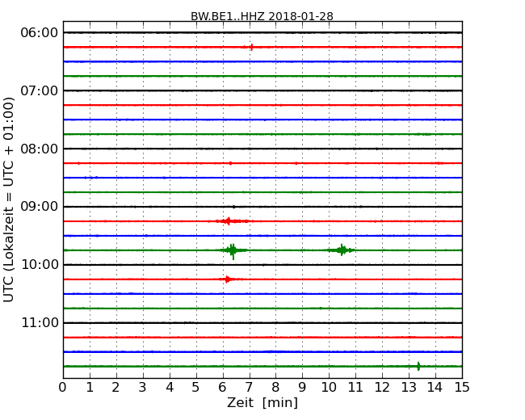525x420 pixels.
Task: Click x-axis tick label 0
Action: [63, 388]
